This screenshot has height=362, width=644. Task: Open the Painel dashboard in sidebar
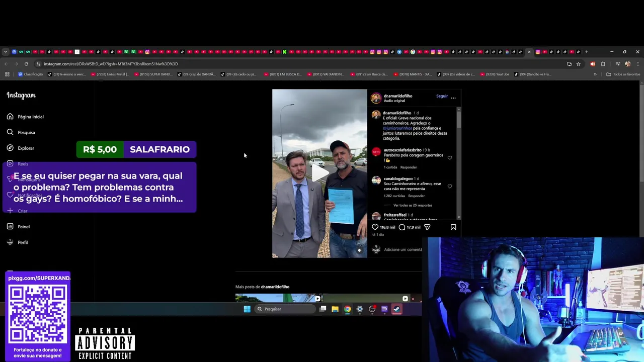click(x=19, y=227)
